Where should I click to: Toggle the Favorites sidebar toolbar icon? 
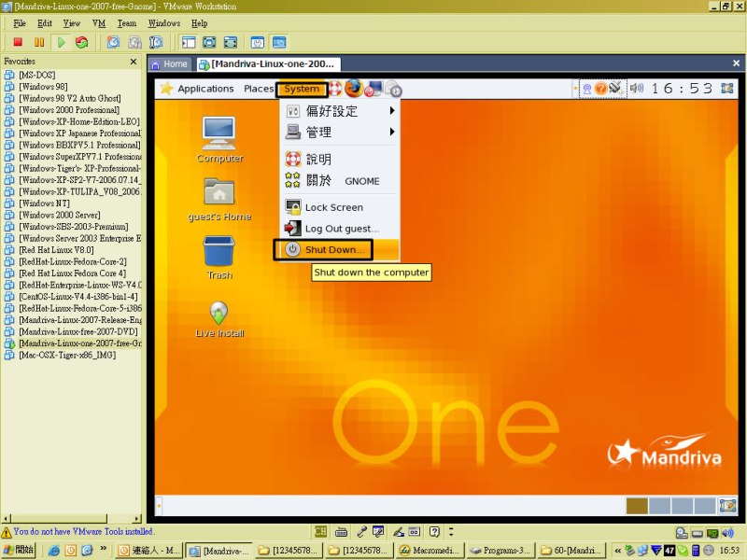click(189, 42)
